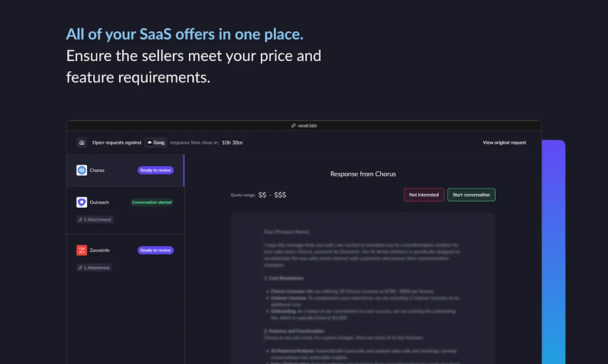608x364 pixels.
Task: Click the Chorus app logo icon
Action: (81, 170)
